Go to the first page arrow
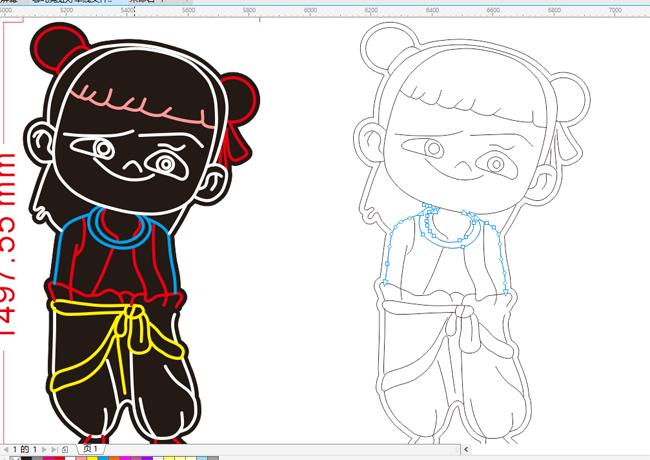This screenshot has height=460, width=650. (6, 450)
